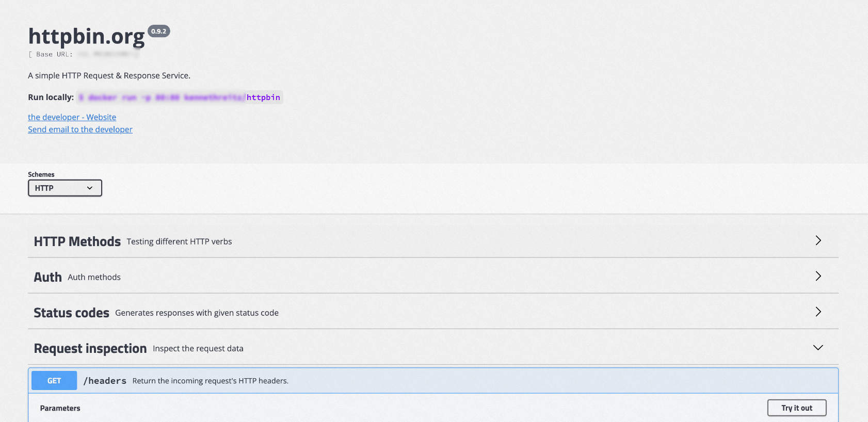Click 'A simple HTTP Request & Response Service' text
Image resolution: width=868 pixels, height=422 pixels.
pyautogui.click(x=109, y=75)
